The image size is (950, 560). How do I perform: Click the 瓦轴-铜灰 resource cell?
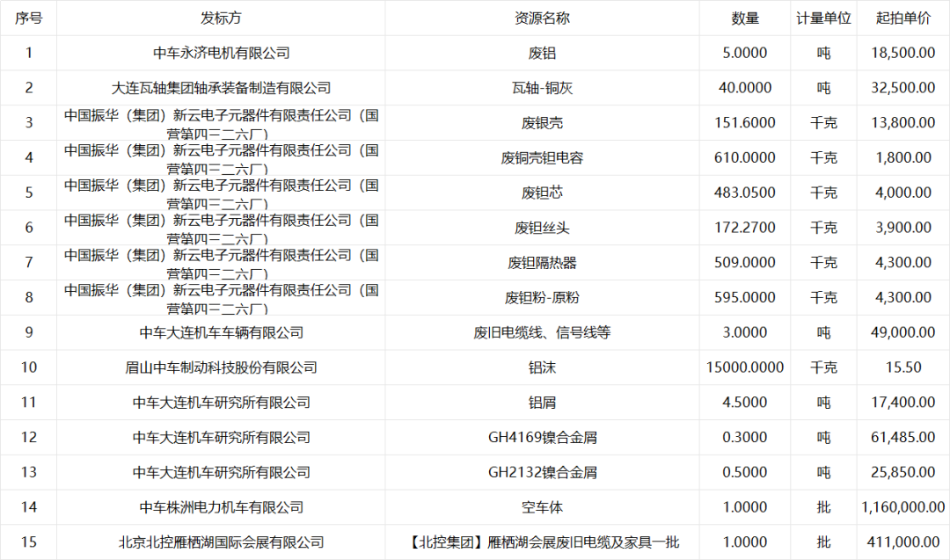[x=542, y=89]
